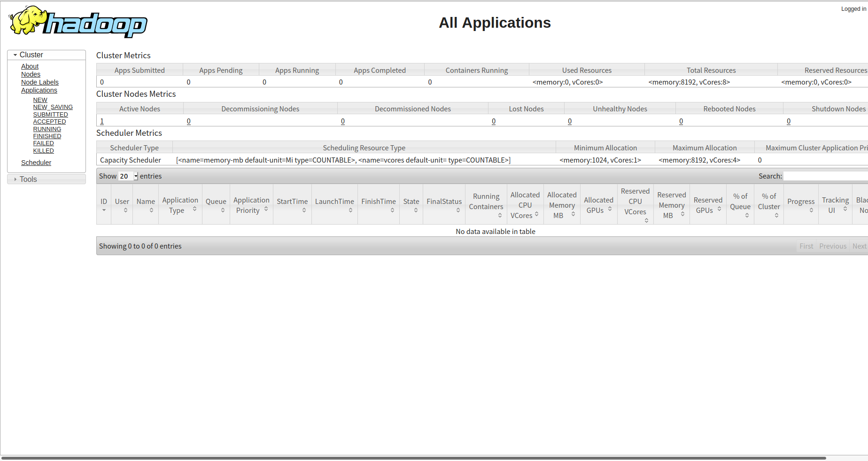Filter applications by ACCEPTED state
This screenshot has height=461, width=868.
[49, 122]
